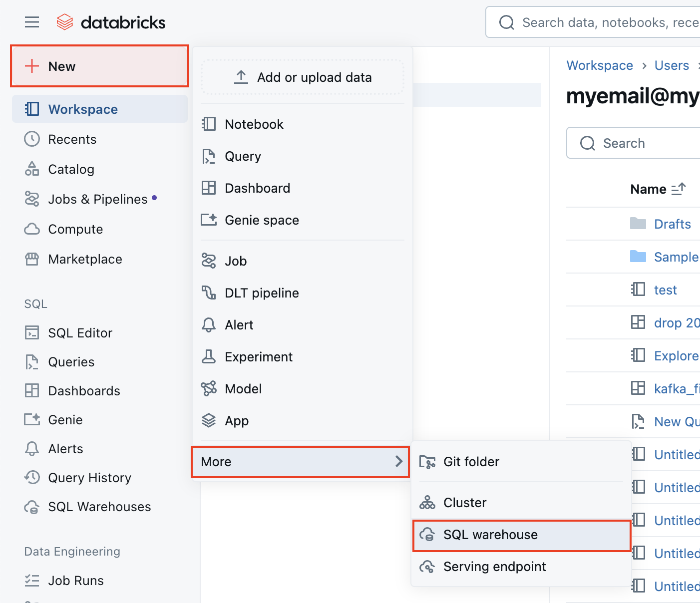Click the top search data bar

[593, 22]
